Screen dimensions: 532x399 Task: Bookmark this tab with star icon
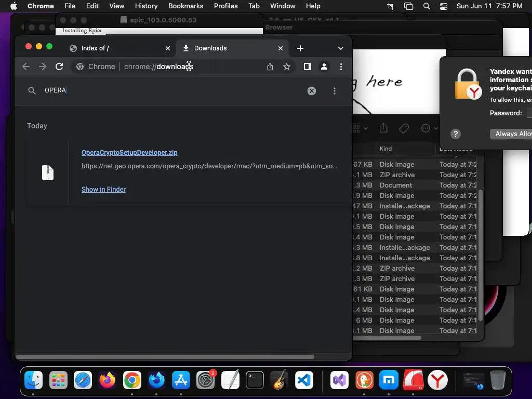pos(287,66)
